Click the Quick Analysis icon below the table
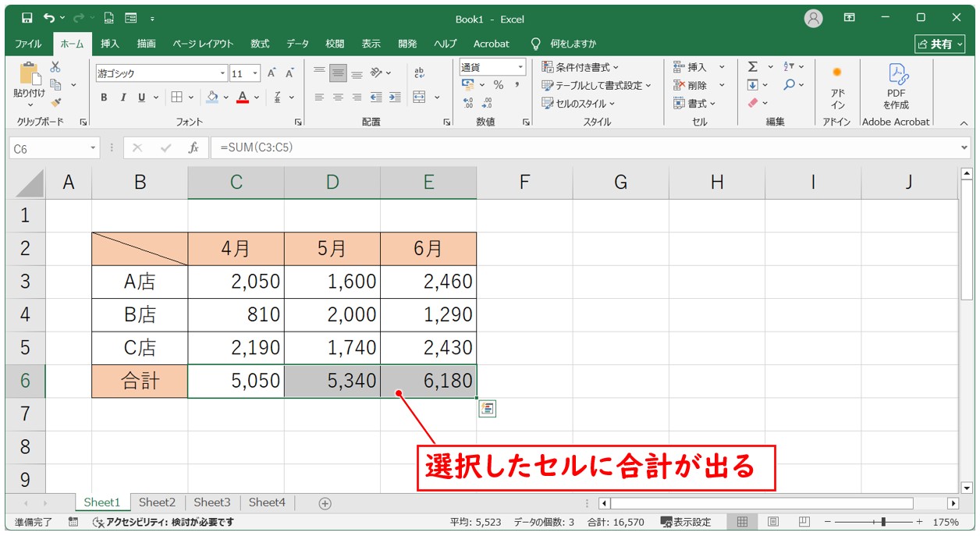 [x=488, y=409]
